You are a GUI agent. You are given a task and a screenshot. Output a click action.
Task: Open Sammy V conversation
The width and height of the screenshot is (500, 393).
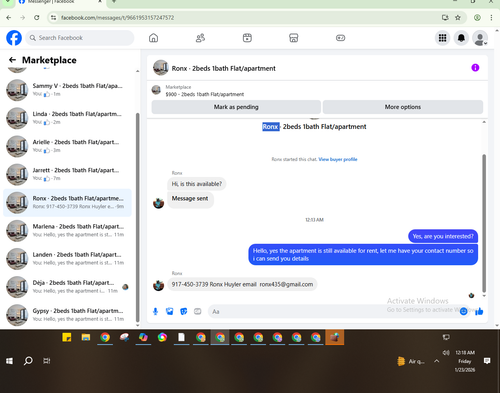pos(68,90)
